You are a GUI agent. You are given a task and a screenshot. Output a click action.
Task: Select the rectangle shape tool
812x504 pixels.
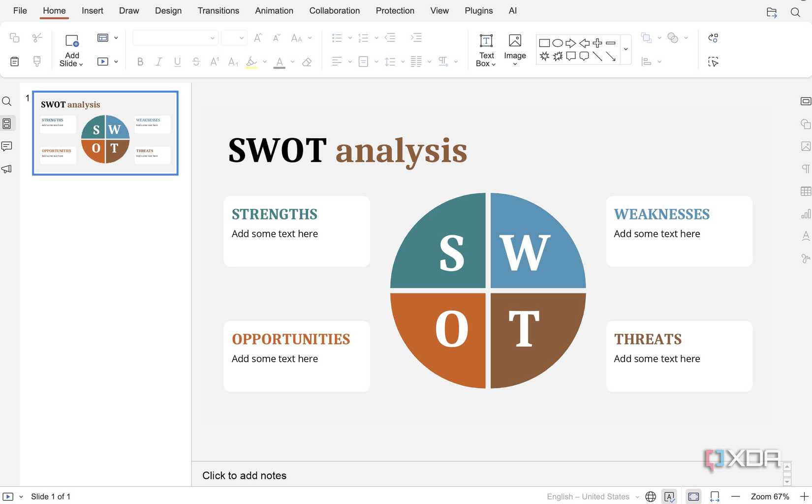point(544,43)
